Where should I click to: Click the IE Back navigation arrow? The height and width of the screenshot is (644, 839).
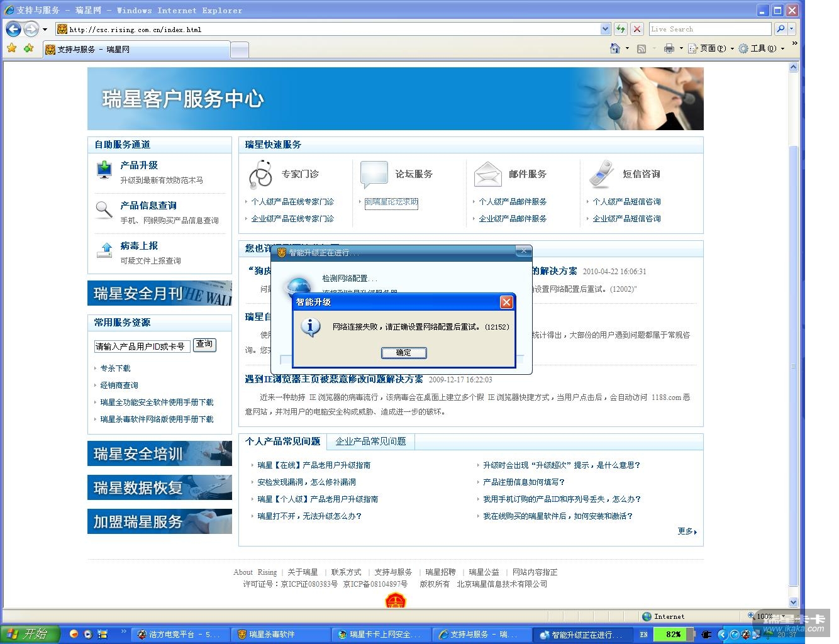(13, 29)
